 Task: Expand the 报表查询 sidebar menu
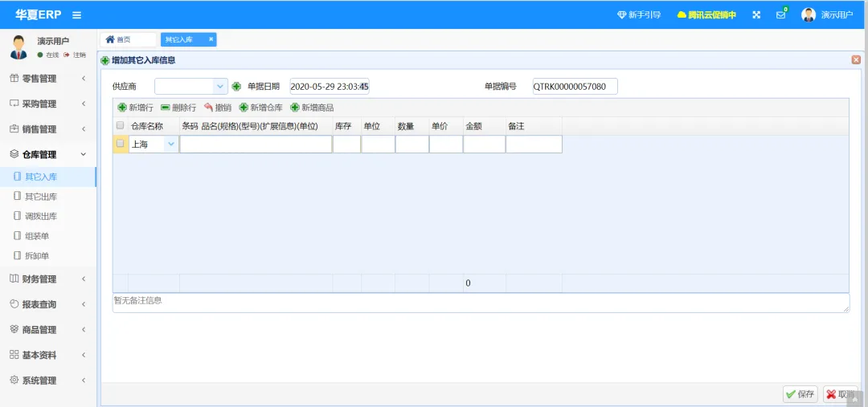pos(48,305)
